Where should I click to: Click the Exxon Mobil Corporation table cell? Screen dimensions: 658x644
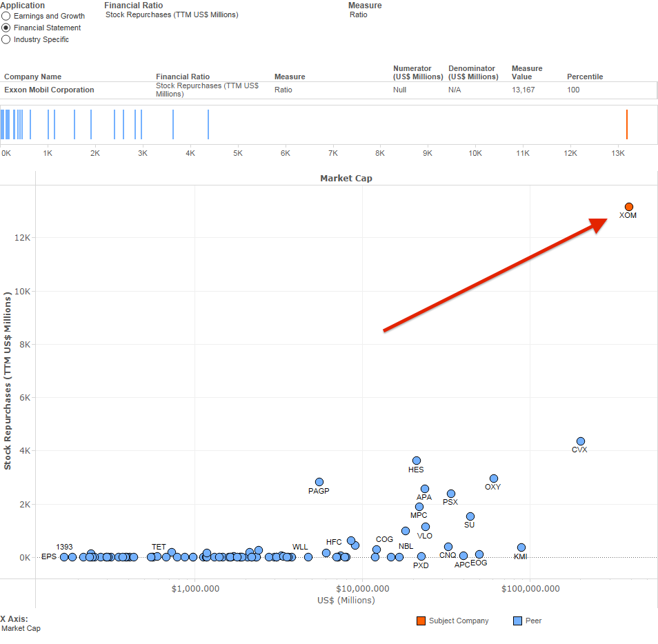[x=49, y=90]
